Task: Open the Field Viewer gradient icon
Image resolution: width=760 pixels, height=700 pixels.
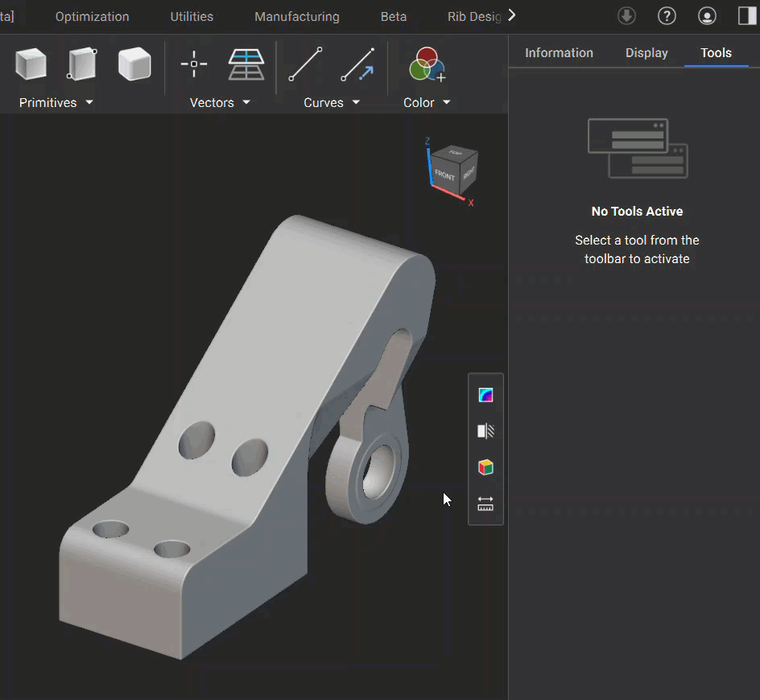Action: [x=485, y=395]
